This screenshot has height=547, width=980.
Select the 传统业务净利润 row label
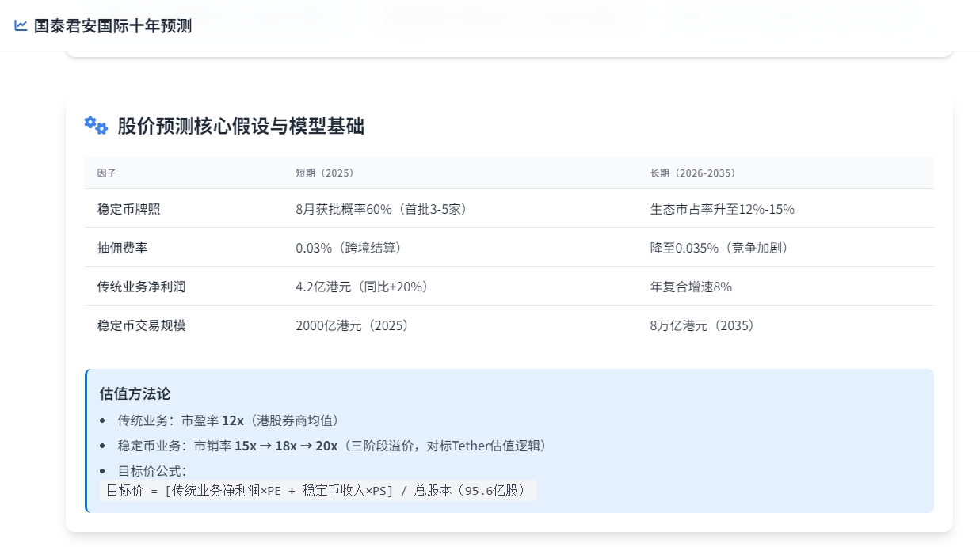pyautogui.click(x=142, y=287)
